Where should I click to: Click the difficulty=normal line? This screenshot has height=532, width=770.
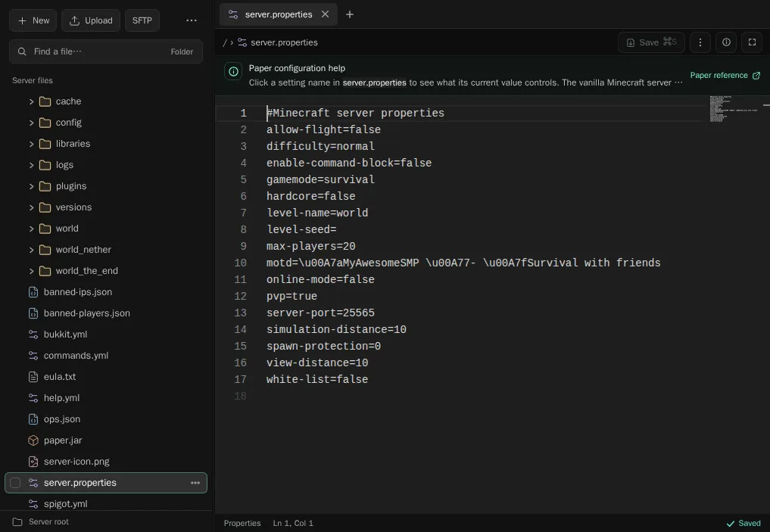click(320, 146)
